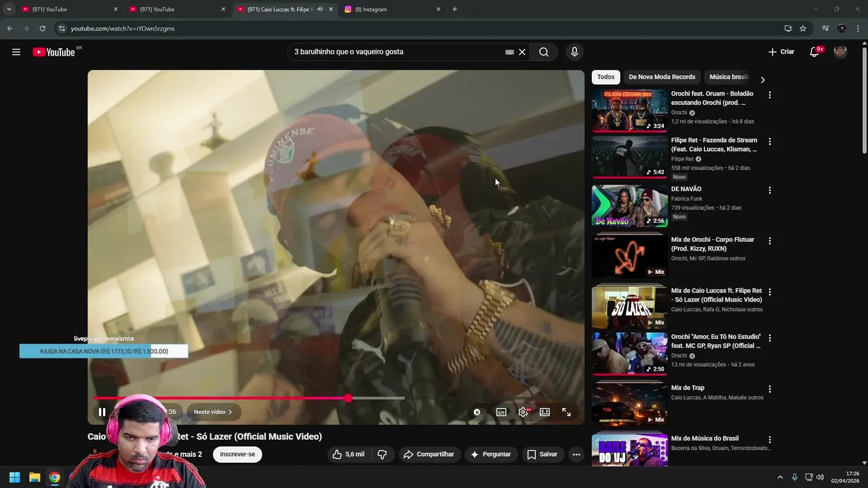The height and width of the screenshot is (488, 868).
Task: Bookmark this page with the star
Action: coord(803,28)
